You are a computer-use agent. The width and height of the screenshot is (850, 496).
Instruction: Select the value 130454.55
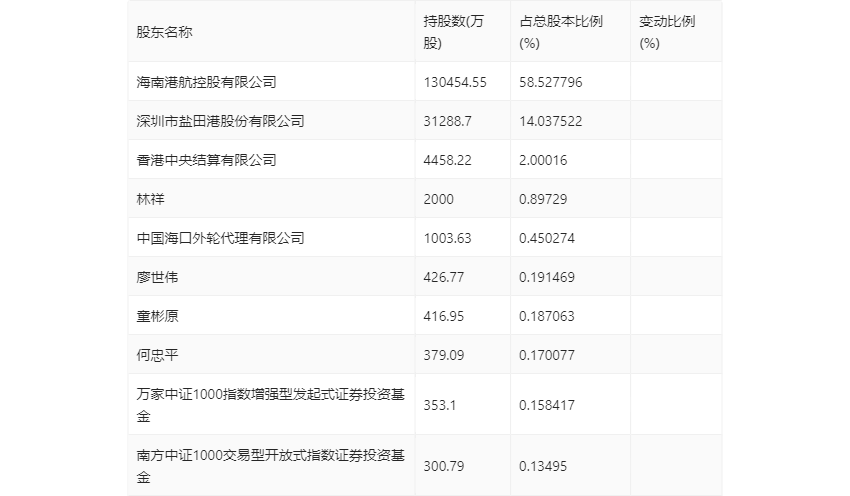[x=455, y=82]
